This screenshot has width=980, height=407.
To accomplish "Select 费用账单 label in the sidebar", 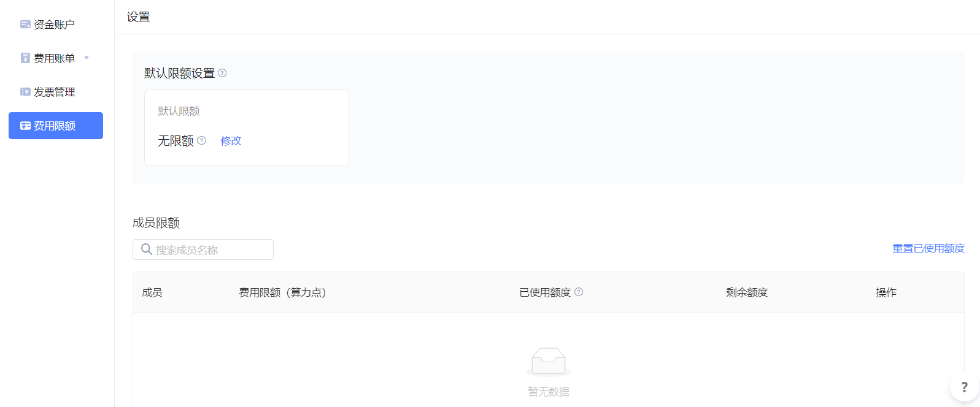I will (x=54, y=58).
